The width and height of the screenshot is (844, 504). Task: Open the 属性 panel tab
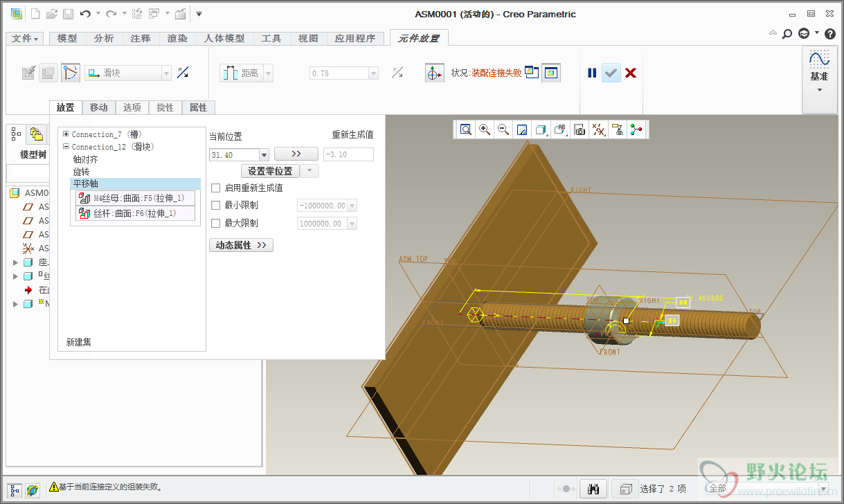point(198,107)
